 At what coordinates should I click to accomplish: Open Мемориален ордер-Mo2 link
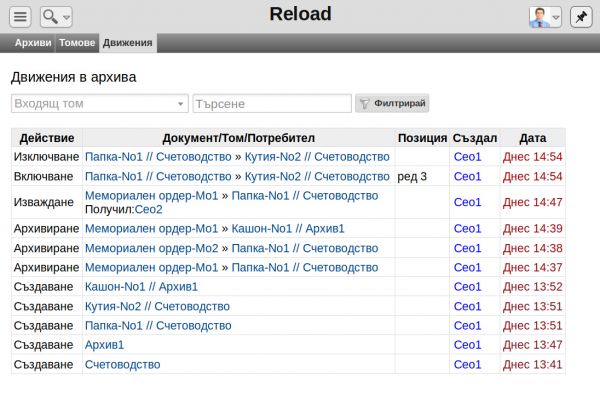click(152, 248)
